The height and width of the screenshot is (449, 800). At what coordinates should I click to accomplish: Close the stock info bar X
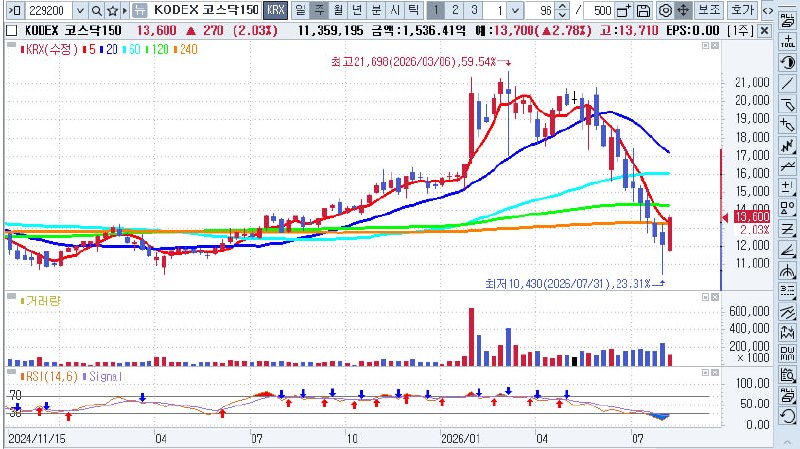click(x=764, y=31)
